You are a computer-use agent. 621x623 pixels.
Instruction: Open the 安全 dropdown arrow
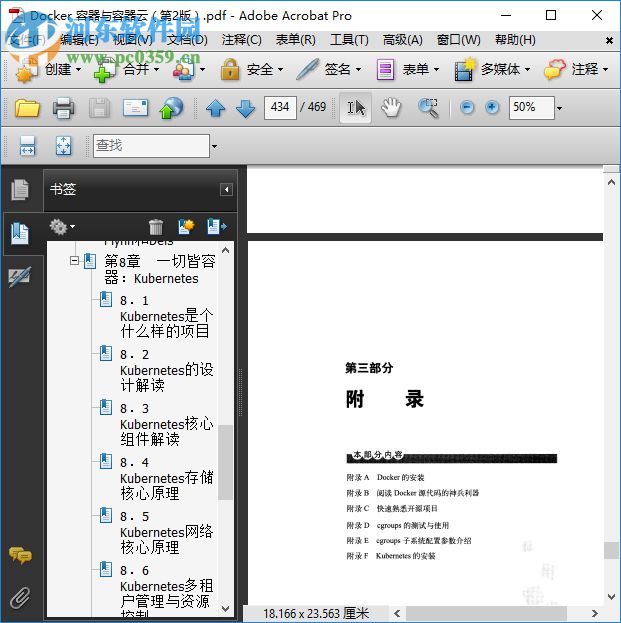tap(281, 70)
